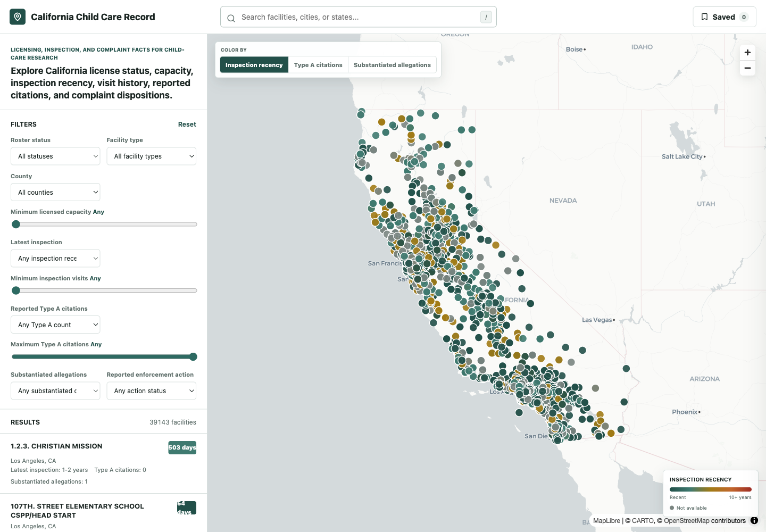Click the Las Vegas map label
766x532 pixels.
pos(597,320)
